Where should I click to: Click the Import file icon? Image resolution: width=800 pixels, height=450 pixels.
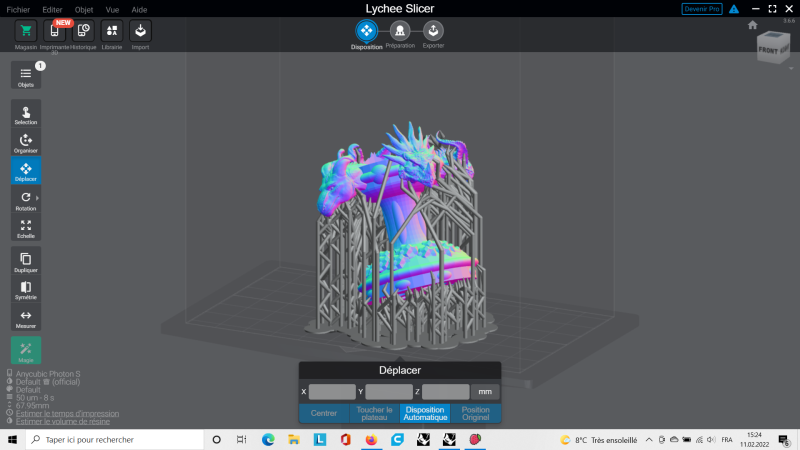tap(141, 31)
